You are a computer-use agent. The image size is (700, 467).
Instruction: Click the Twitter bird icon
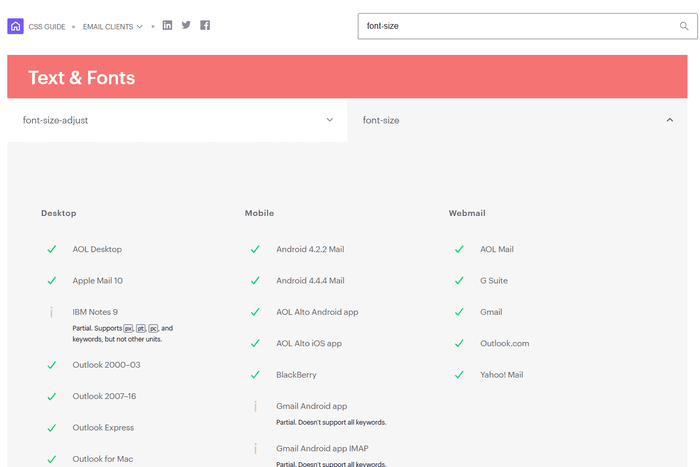(x=186, y=25)
